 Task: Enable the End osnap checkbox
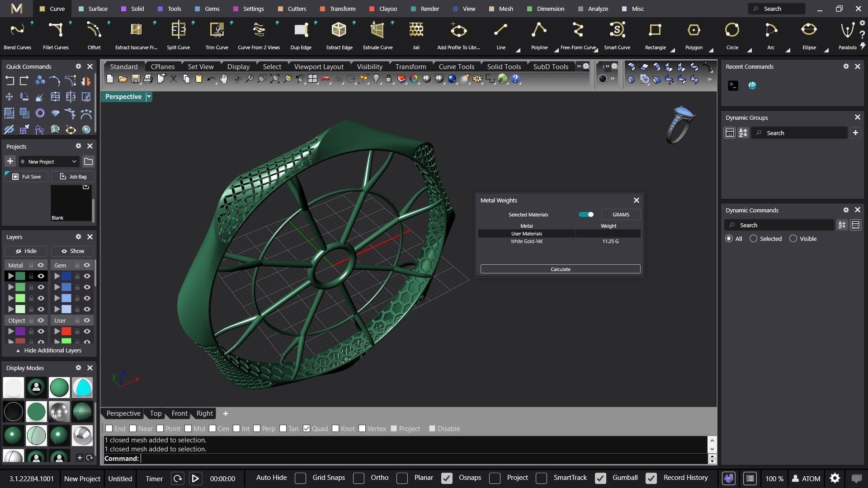[109, 428]
